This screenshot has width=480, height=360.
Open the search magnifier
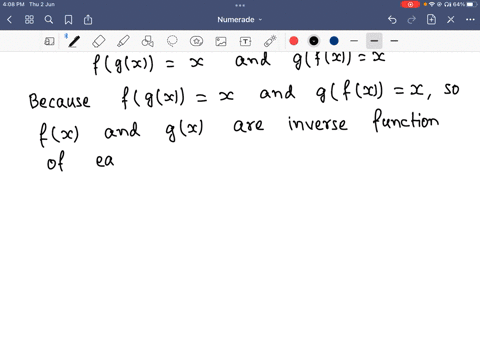click(x=49, y=20)
